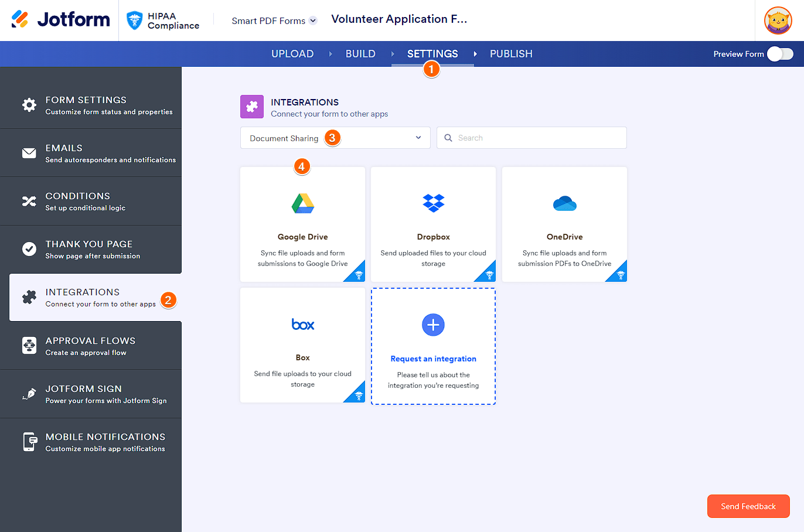Go to the BUILD tab

(360, 54)
